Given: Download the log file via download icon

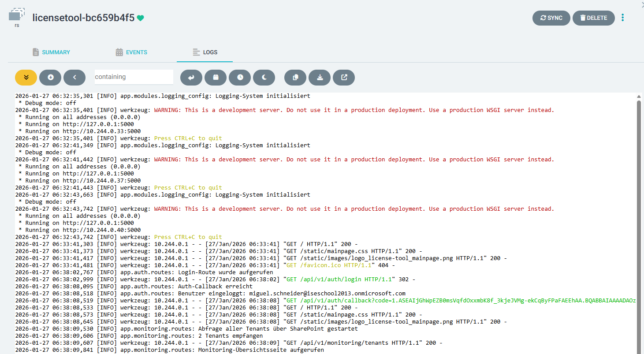Looking at the screenshot, I should click(x=319, y=78).
